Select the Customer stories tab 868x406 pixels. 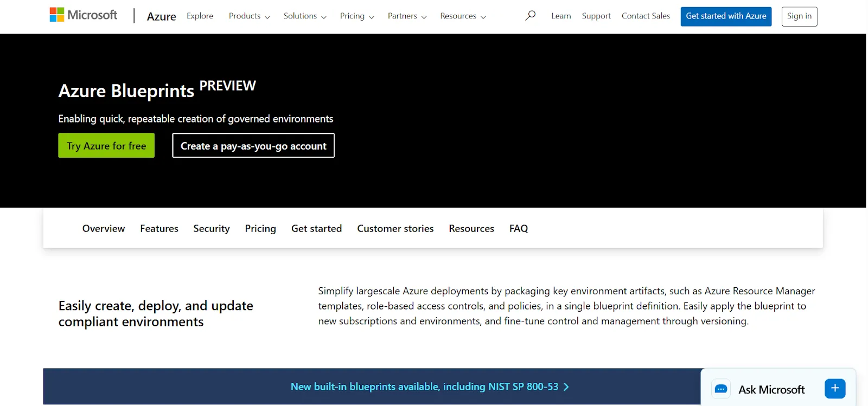point(395,228)
